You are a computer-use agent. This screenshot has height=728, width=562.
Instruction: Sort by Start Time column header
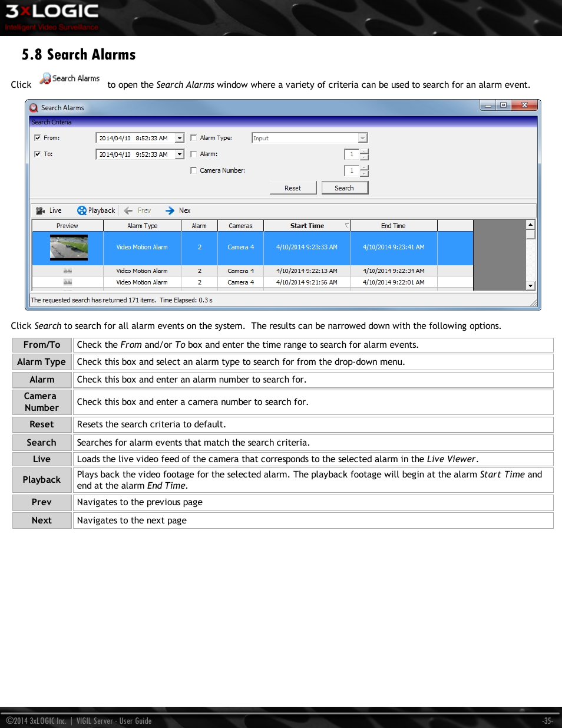pyautogui.click(x=307, y=226)
